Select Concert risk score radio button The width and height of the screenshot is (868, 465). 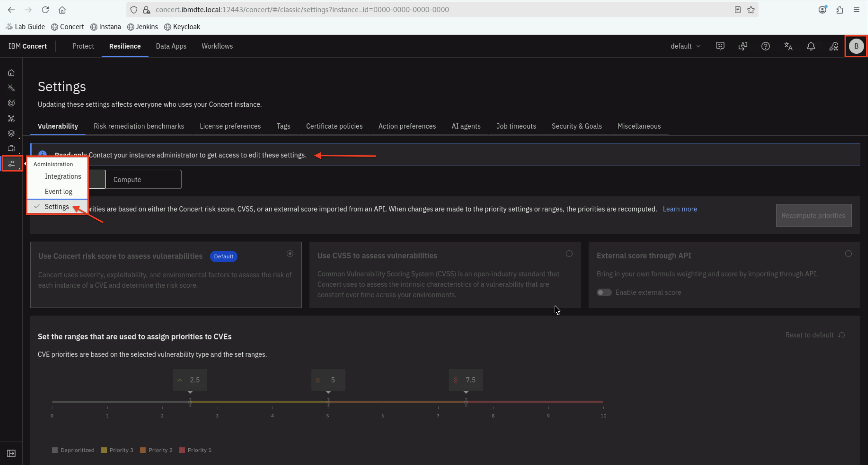(290, 254)
